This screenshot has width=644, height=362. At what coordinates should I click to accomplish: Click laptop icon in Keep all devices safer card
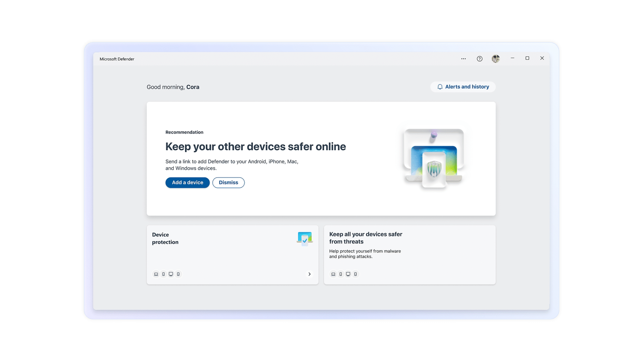[333, 274]
